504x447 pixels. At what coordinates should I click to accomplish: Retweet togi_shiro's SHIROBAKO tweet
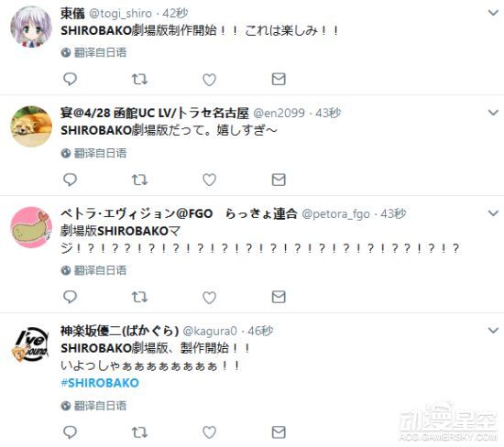point(139,79)
